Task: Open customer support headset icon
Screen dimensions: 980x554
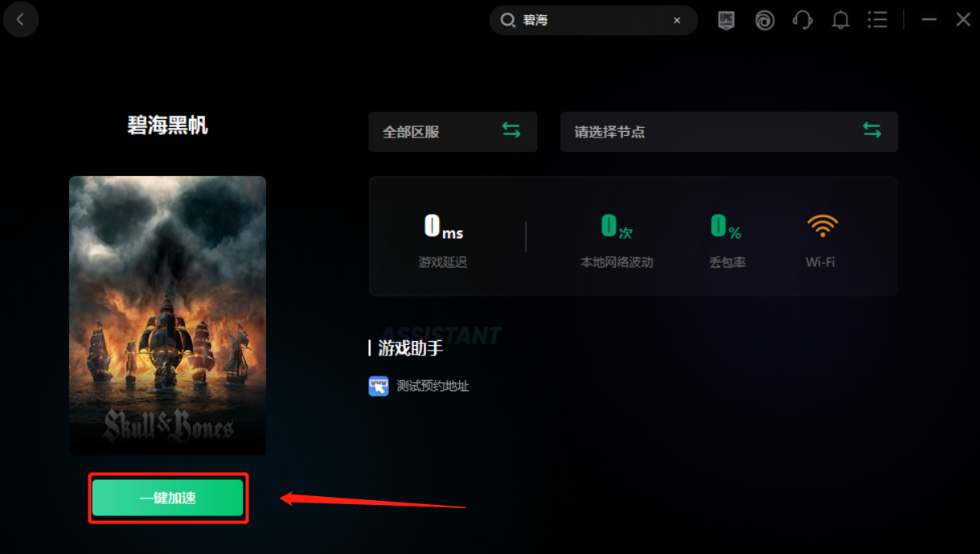Action: click(802, 20)
